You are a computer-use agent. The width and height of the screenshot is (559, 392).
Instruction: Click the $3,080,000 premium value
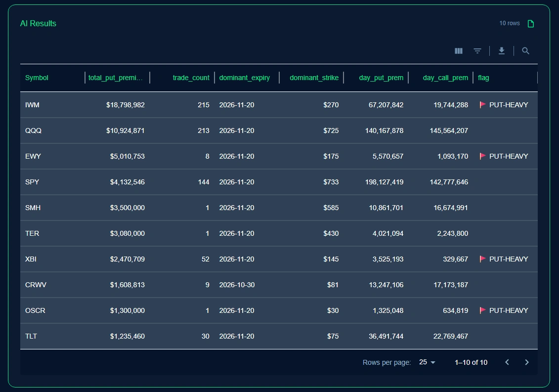pos(128,233)
